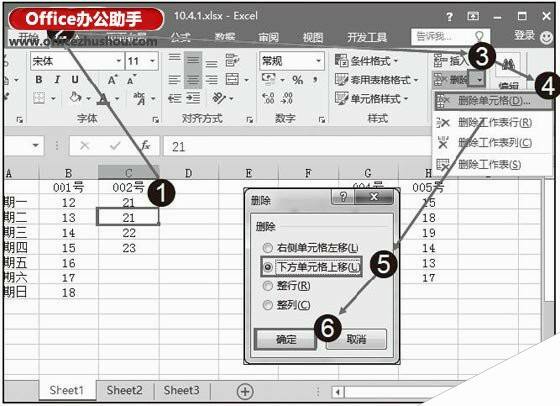Choose 删除工作表列(C) from the menu
560x406 pixels.
click(x=493, y=143)
